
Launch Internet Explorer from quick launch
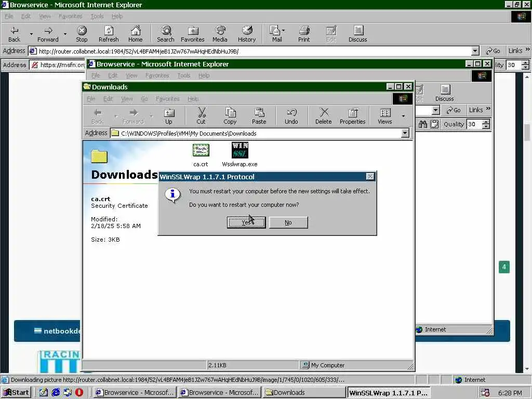click(x=56, y=393)
